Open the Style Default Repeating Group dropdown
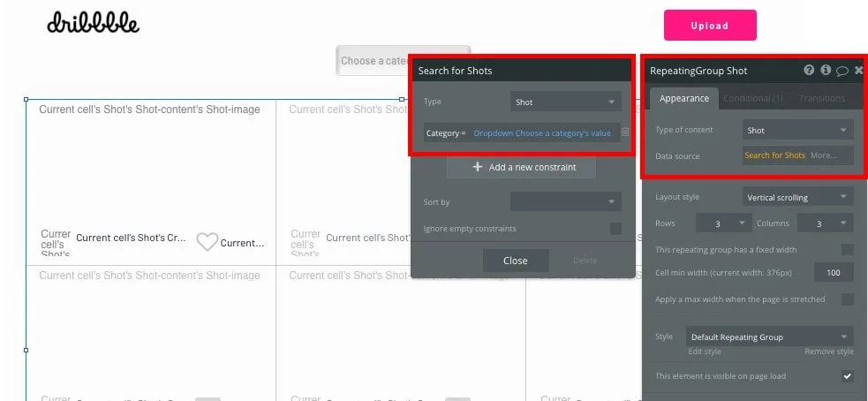The width and height of the screenshot is (868, 401). click(769, 337)
